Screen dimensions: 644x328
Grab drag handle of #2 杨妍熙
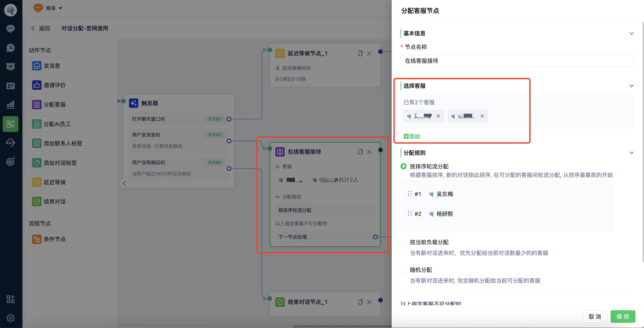click(x=409, y=213)
